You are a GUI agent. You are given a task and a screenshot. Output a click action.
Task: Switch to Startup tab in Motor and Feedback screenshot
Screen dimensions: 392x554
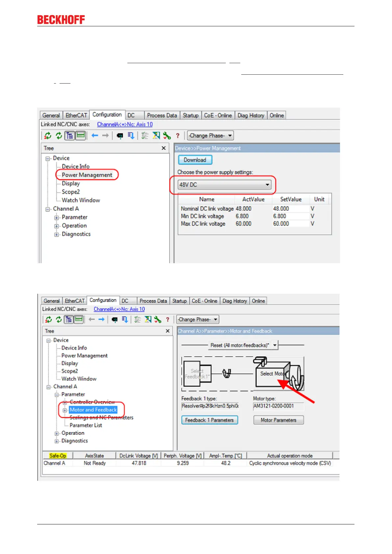(179, 301)
